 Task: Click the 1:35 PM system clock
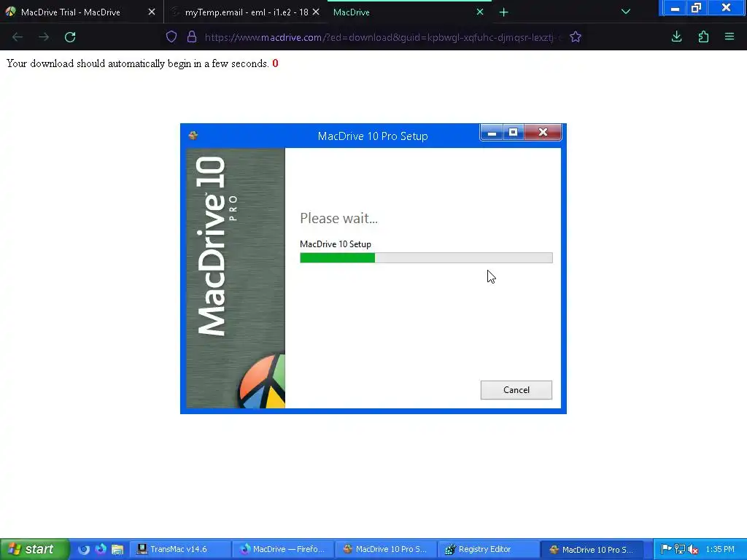(720, 550)
